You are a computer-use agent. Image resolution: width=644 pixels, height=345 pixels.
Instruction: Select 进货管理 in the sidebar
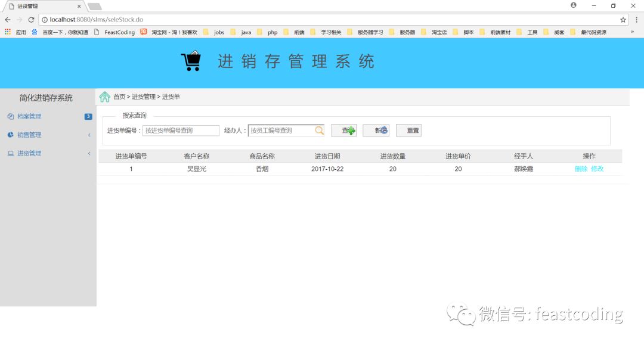point(29,153)
